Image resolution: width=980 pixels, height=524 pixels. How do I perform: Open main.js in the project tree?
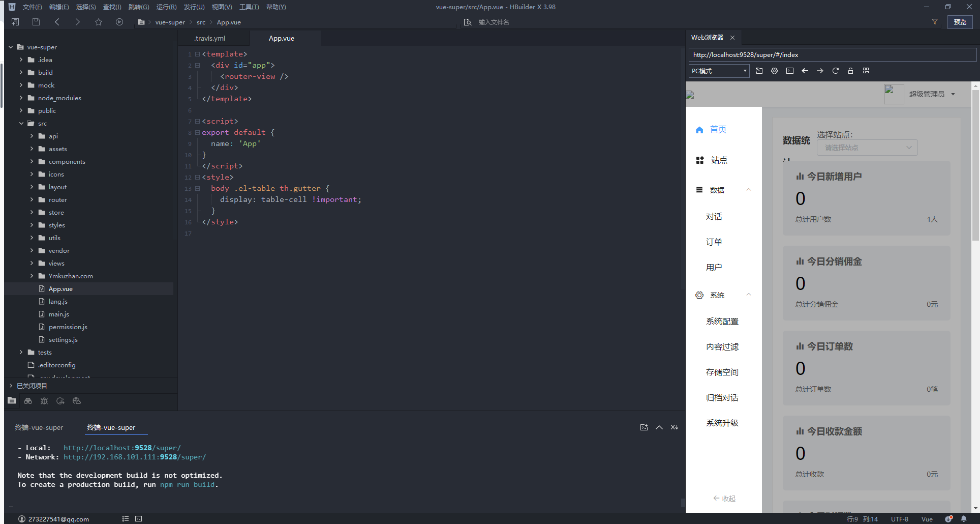click(x=59, y=314)
